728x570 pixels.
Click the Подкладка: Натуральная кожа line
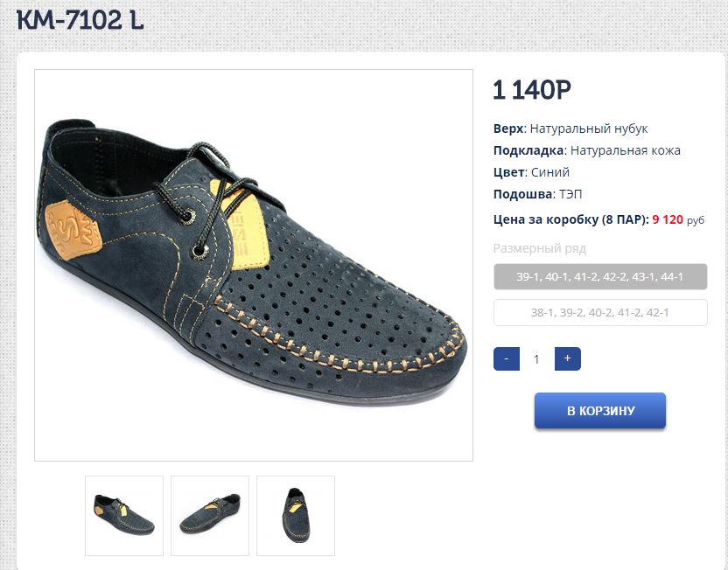pyautogui.click(x=586, y=150)
